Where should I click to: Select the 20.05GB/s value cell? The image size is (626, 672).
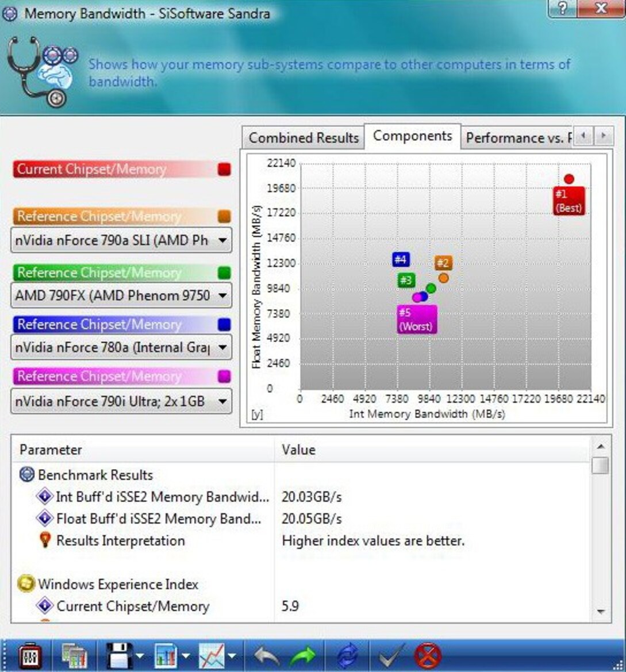coord(312,519)
